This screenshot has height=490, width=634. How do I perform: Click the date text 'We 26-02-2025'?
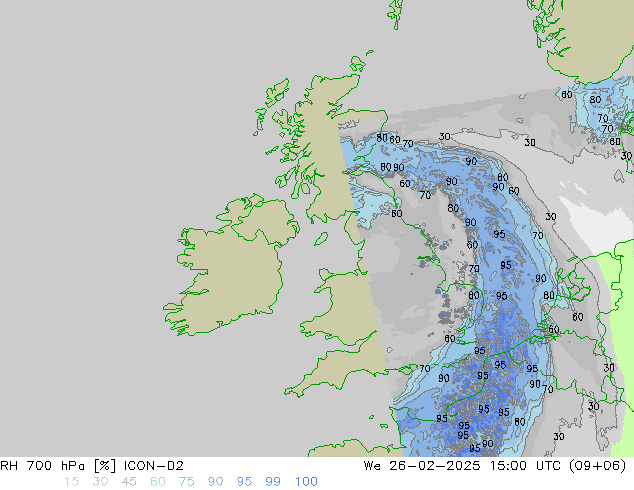click(x=422, y=466)
